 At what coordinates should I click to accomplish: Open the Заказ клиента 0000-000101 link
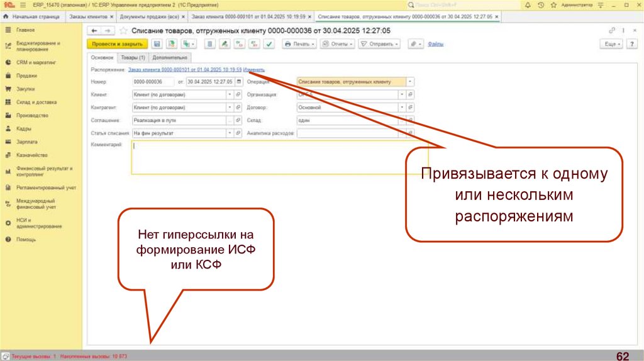185,70
